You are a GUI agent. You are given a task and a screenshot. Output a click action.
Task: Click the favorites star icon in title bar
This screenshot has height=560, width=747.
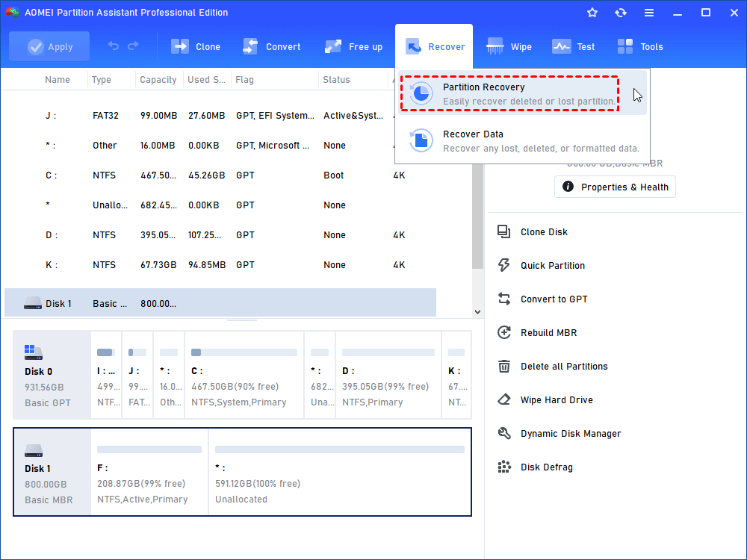(x=592, y=13)
